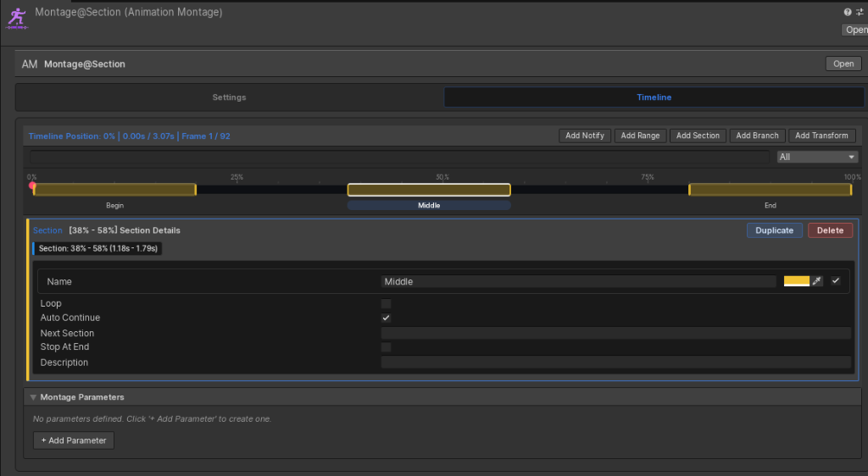Enable the Stop At End checkbox
The image size is (868, 476).
386,347
